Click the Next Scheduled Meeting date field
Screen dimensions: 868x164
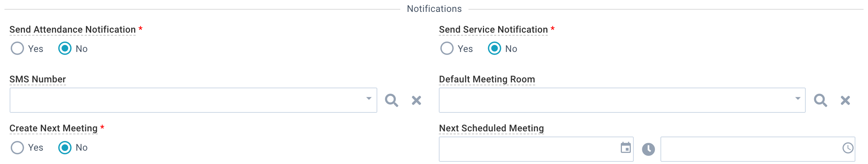[536, 149]
